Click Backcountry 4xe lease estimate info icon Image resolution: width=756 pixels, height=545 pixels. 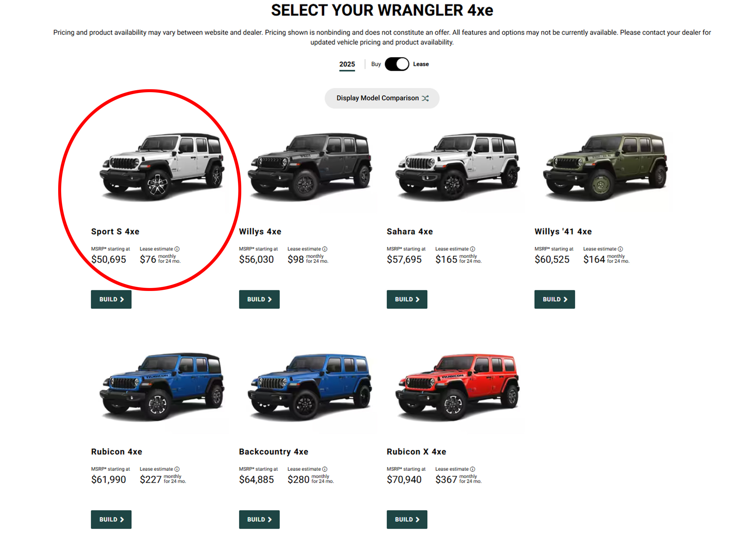coord(325,469)
